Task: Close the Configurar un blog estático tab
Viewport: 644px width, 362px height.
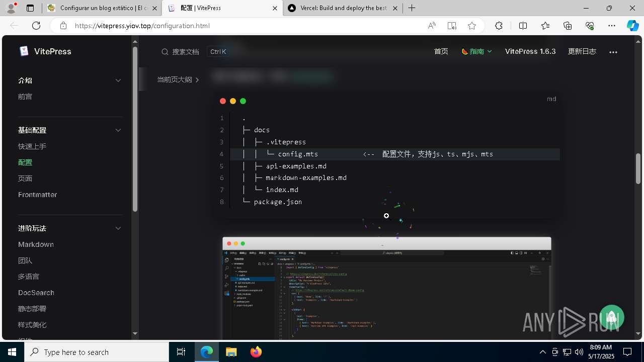Action: pos(154,8)
